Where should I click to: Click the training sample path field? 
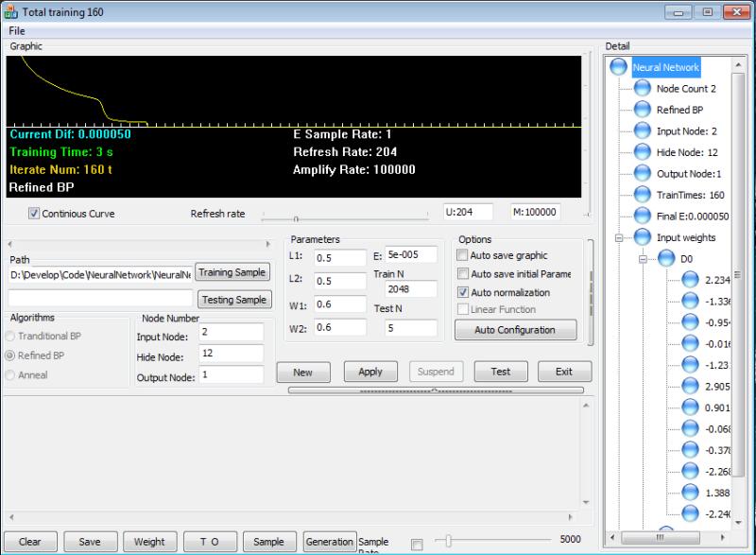pyautogui.click(x=100, y=275)
